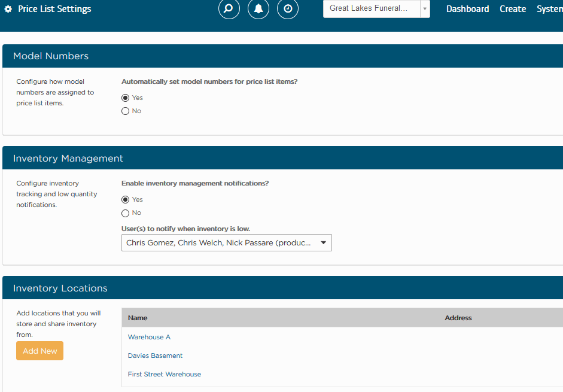Click the Price List Settings page title
Image resolution: width=563 pixels, height=392 pixels.
click(54, 9)
